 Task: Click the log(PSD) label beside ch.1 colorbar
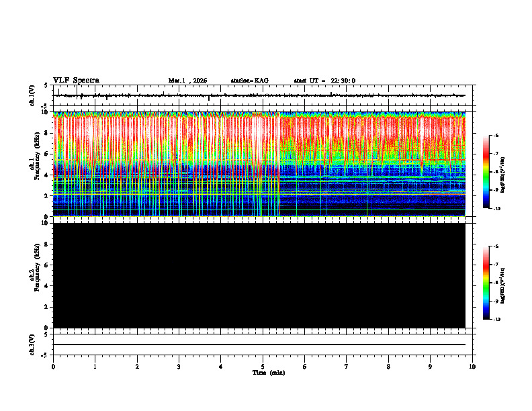(503, 175)
